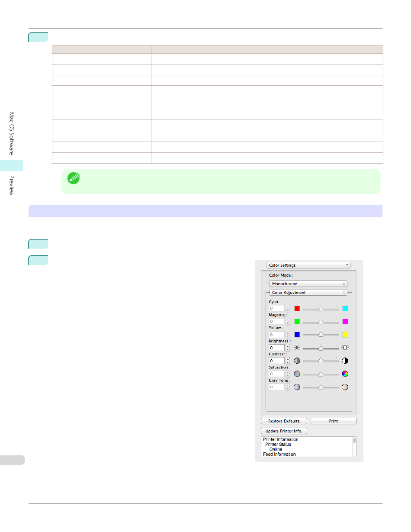Screen dimensions: 411x532
Task: Click the Print button
Action: click(x=334, y=421)
